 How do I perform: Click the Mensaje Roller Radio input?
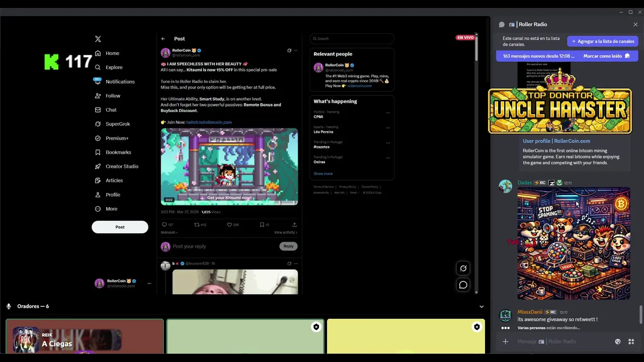(563, 342)
